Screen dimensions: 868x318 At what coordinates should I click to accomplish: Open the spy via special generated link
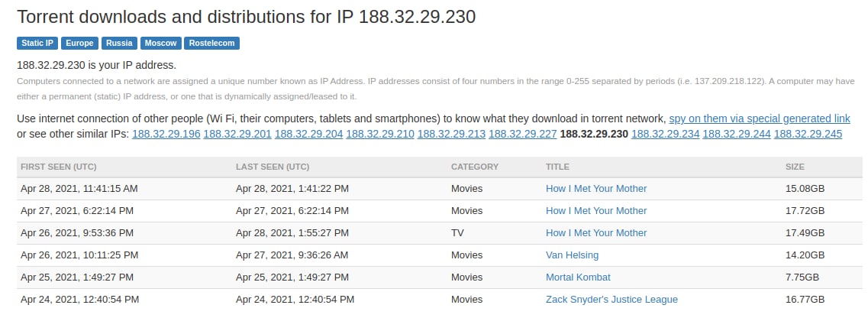760,118
